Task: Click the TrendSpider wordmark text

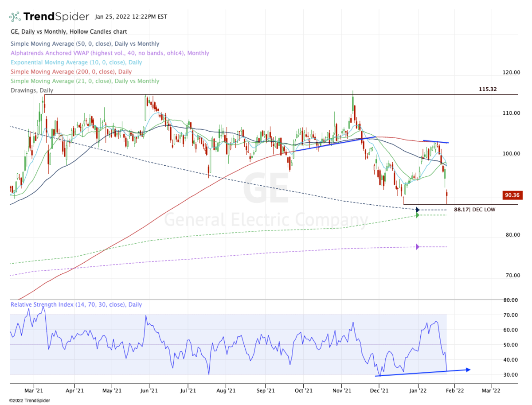Action: [x=57, y=17]
